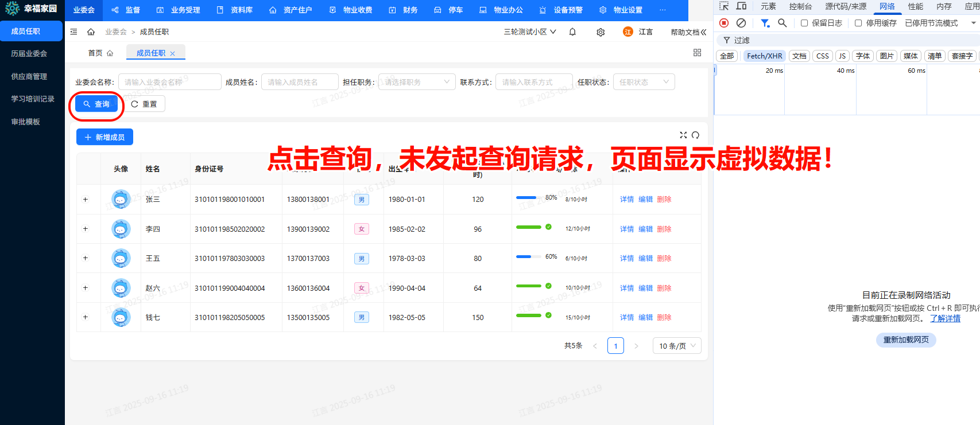Close the 成员任职 page tab
Image resolution: width=980 pixels, height=425 pixels.
pos(172,53)
